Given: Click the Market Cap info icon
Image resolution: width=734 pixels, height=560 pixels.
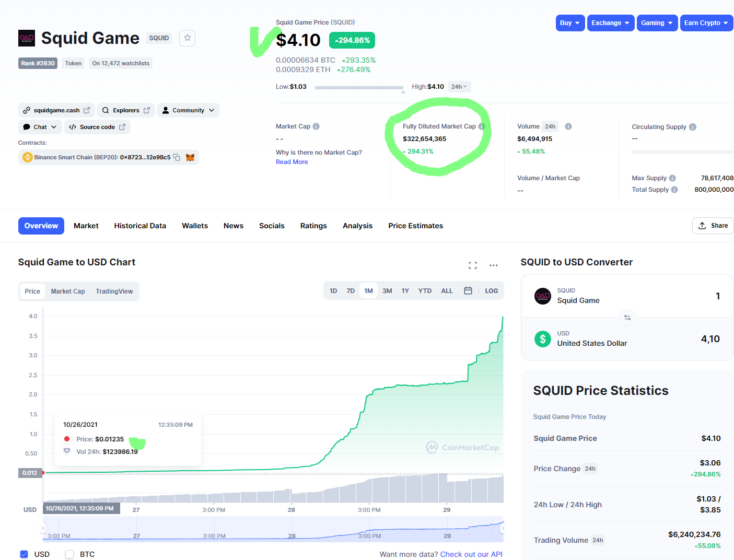Looking at the screenshot, I should click(316, 126).
